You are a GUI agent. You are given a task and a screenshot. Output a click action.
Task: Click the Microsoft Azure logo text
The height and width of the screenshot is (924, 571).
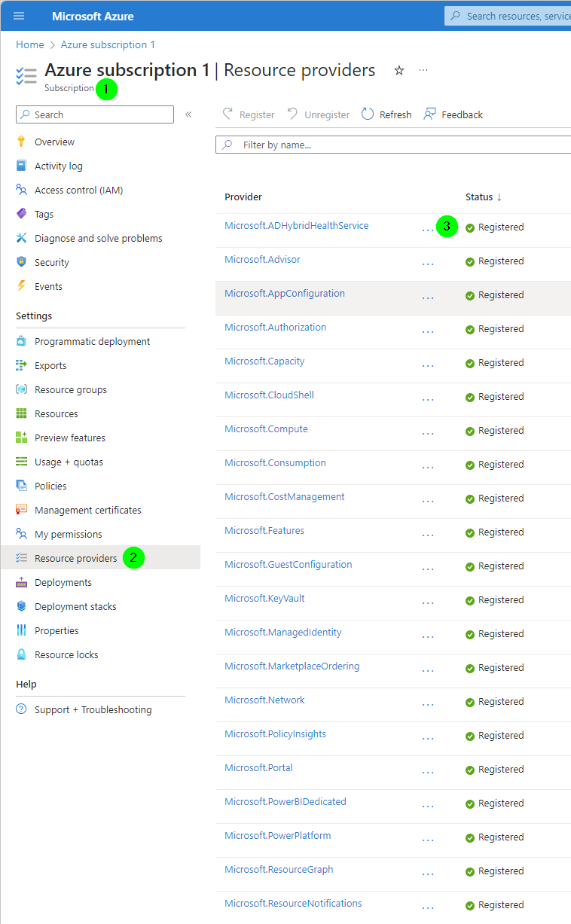pos(93,16)
